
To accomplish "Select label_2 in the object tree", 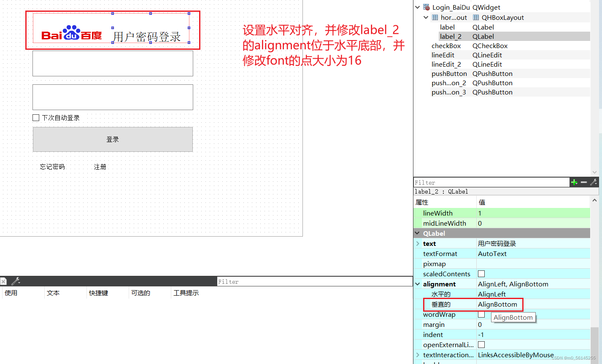I will click(451, 36).
